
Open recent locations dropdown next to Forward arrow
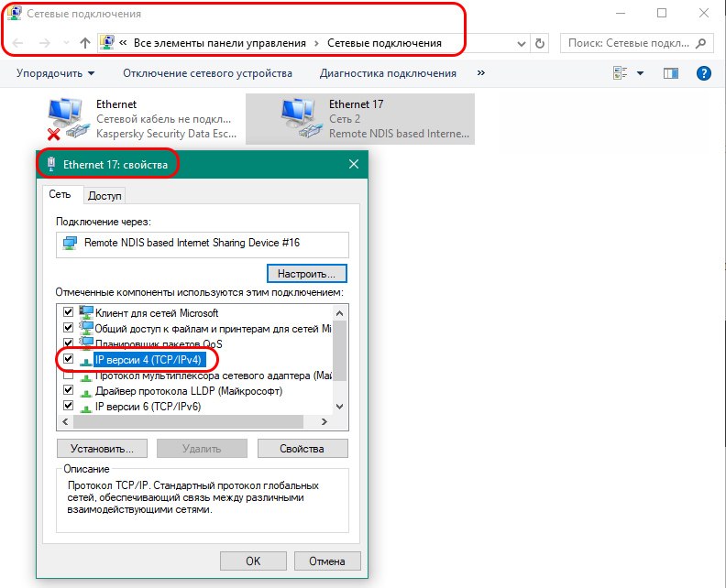tap(66, 43)
